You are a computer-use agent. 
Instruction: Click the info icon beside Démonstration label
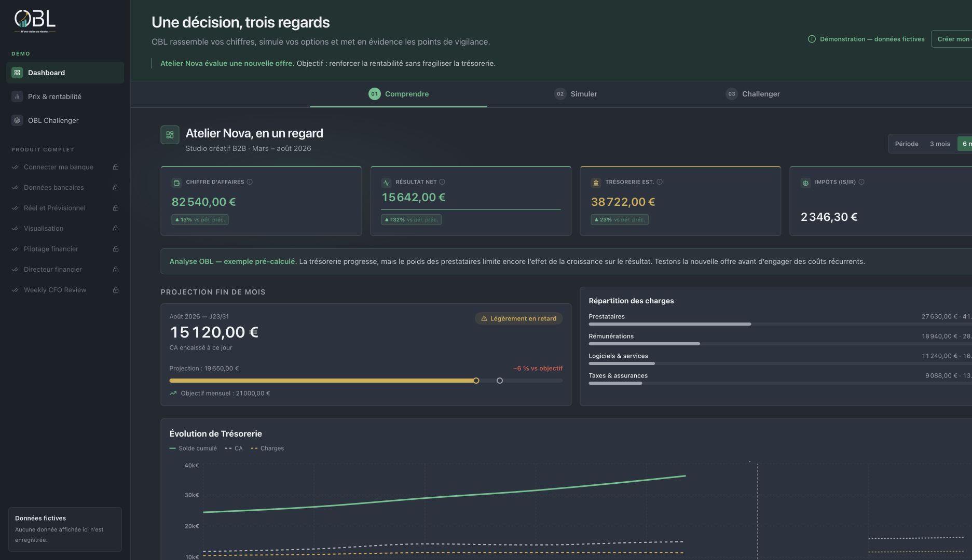click(812, 39)
